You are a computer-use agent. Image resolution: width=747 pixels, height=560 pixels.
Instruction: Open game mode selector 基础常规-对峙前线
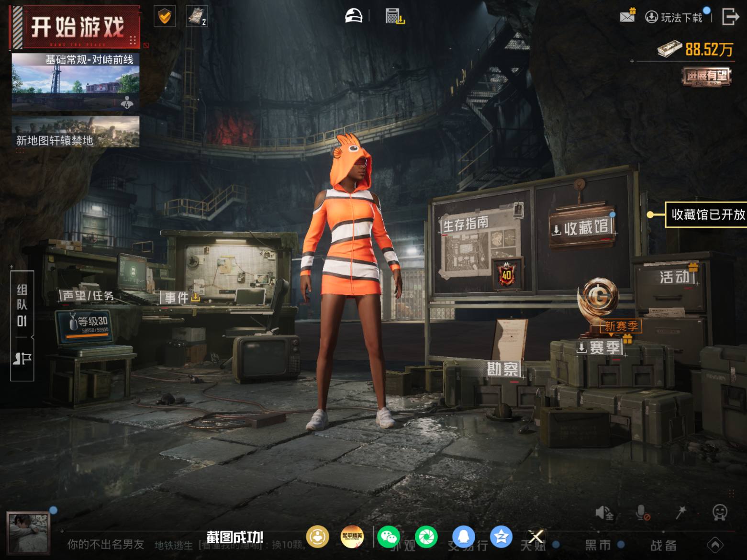pos(76,81)
